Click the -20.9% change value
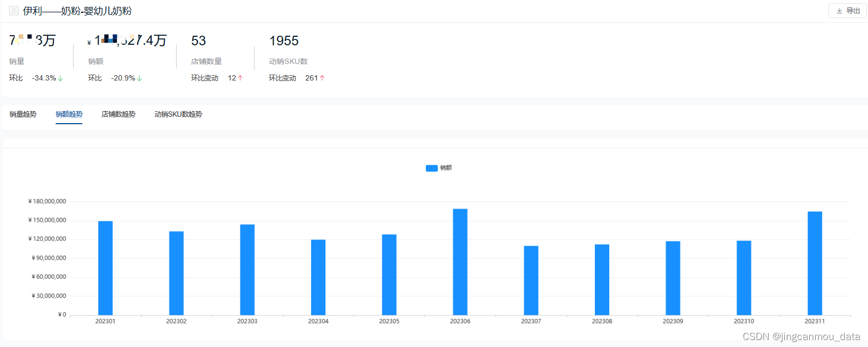 [123, 78]
